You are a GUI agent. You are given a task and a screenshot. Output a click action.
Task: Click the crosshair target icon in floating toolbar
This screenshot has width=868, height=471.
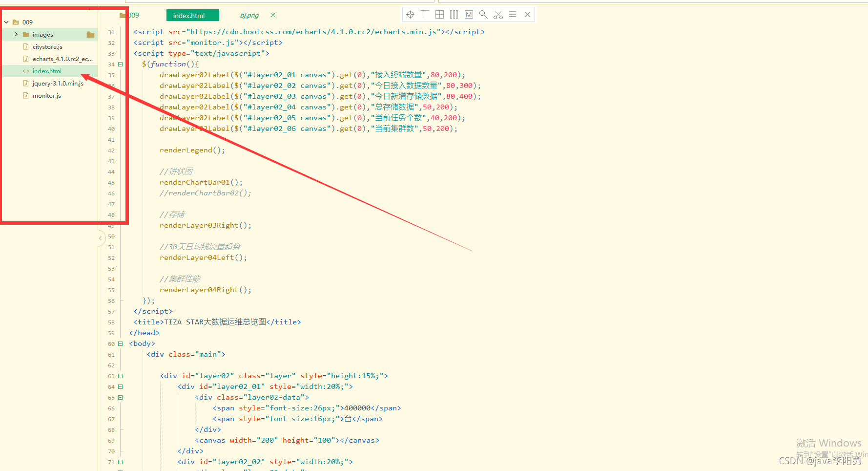click(410, 15)
